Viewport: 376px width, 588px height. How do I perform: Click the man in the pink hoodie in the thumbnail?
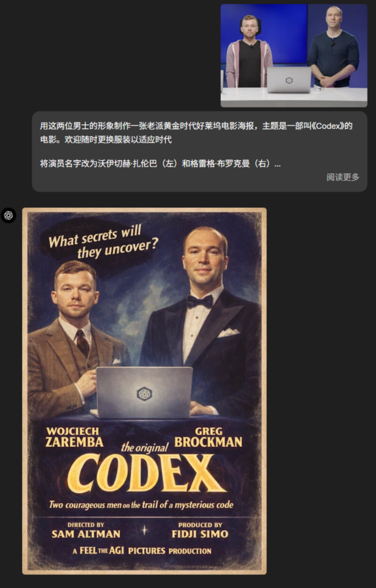[249, 53]
